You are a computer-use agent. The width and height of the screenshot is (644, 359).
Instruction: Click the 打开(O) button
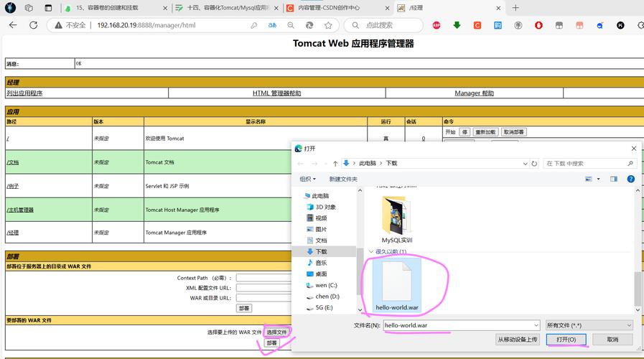point(566,340)
